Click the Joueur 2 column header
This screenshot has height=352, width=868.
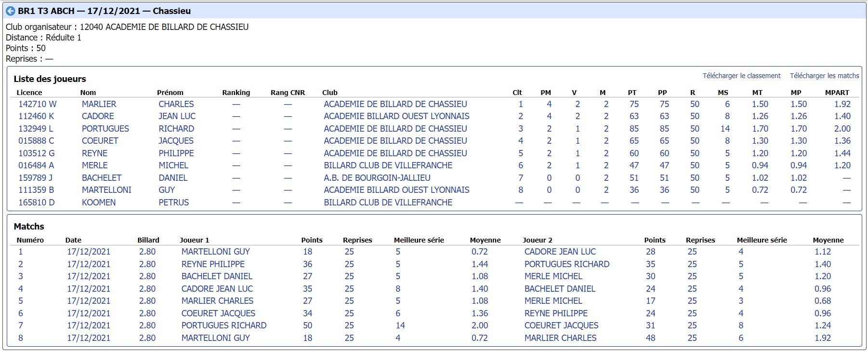pyautogui.click(x=538, y=240)
